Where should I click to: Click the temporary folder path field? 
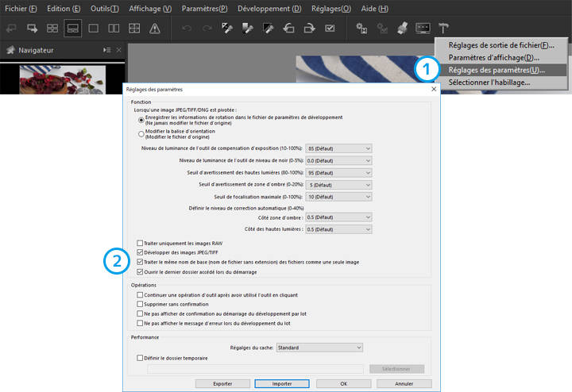click(x=256, y=369)
